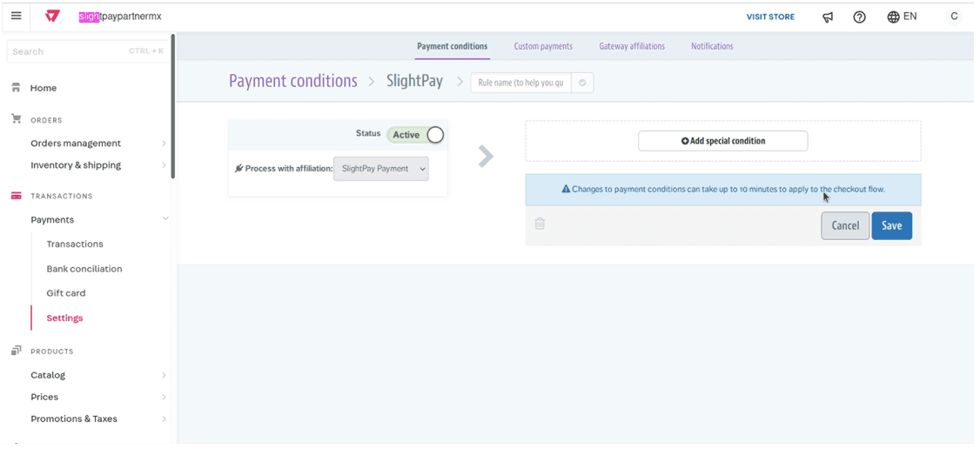This screenshot has width=980, height=449.
Task: Open the user profile avatar C
Action: point(953,17)
